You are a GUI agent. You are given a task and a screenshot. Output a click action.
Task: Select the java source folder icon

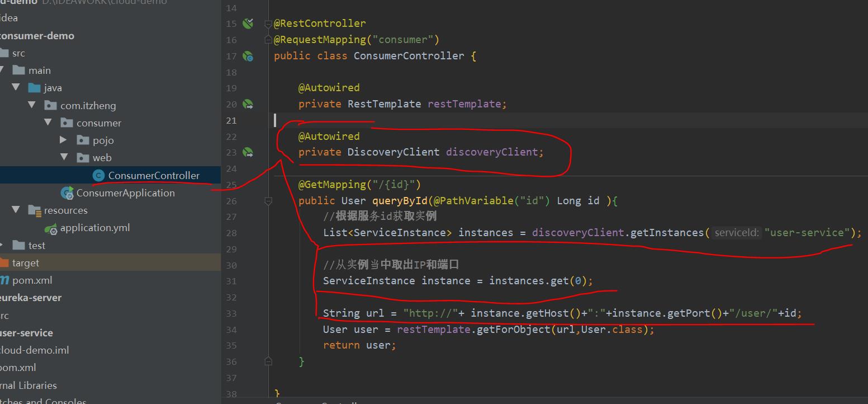(35, 88)
